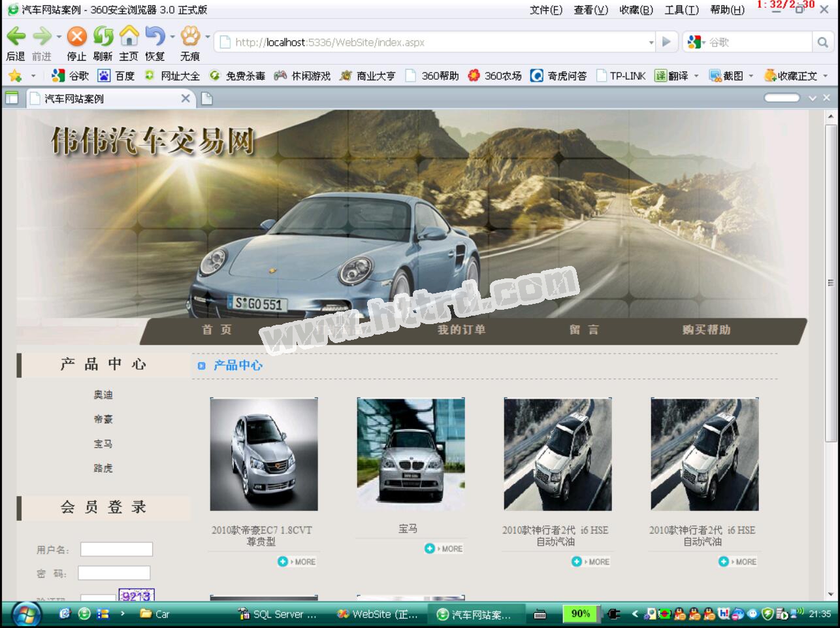This screenshot has height=628, width=840.
Task: Open dropdown arrow next to Forward button
Action: [59, 37]
